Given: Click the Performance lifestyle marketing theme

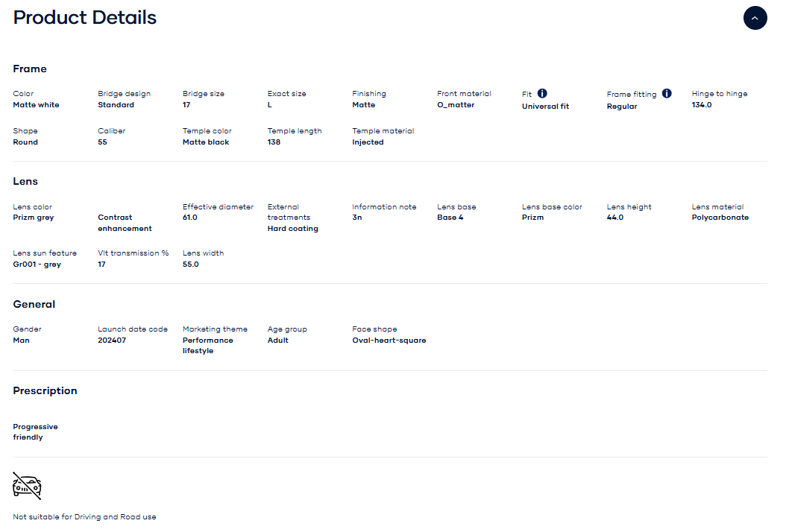Looking at the screenshot, I should click(207, 345).
